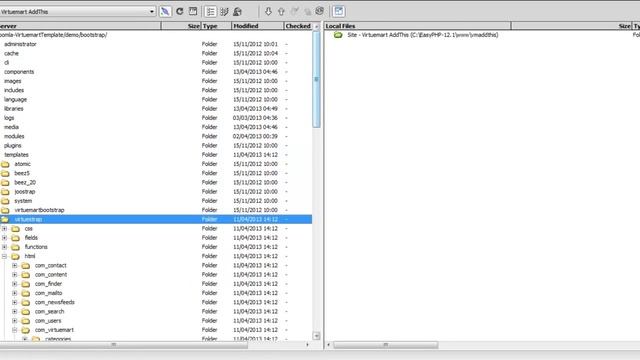640x360 pixels.
Task: Select the images folder row
Action: [156, 81]
